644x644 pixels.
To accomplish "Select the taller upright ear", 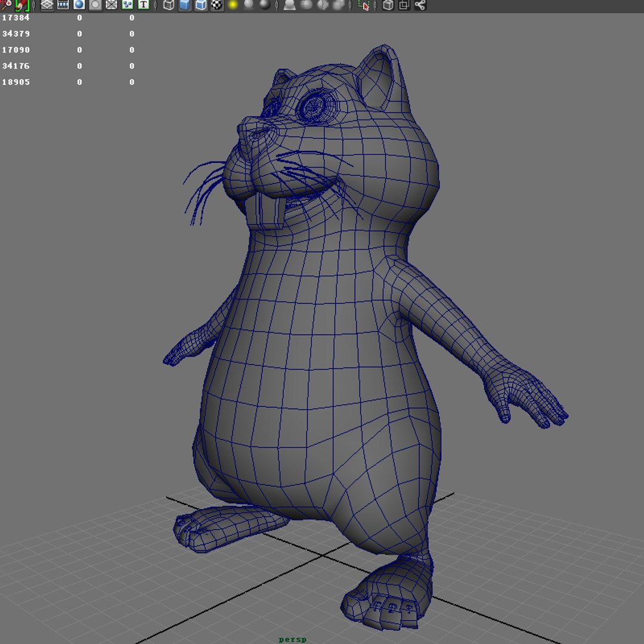I will point(382,78).
